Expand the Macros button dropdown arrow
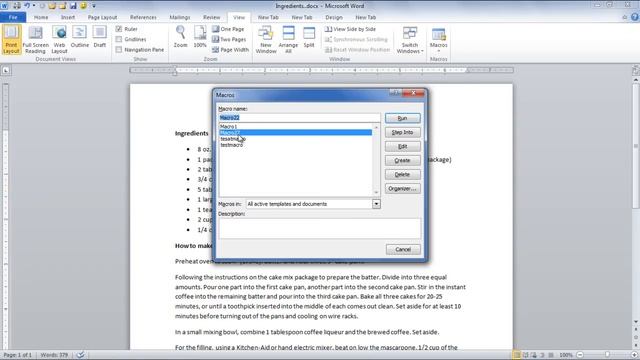Viewport: 640px width, 360px height. (438, 51)
